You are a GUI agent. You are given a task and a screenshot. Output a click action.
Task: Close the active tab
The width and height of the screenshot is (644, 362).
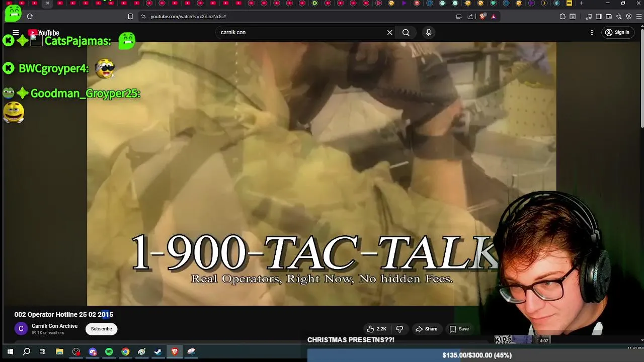pyautogui.click(x=47, y=4)
